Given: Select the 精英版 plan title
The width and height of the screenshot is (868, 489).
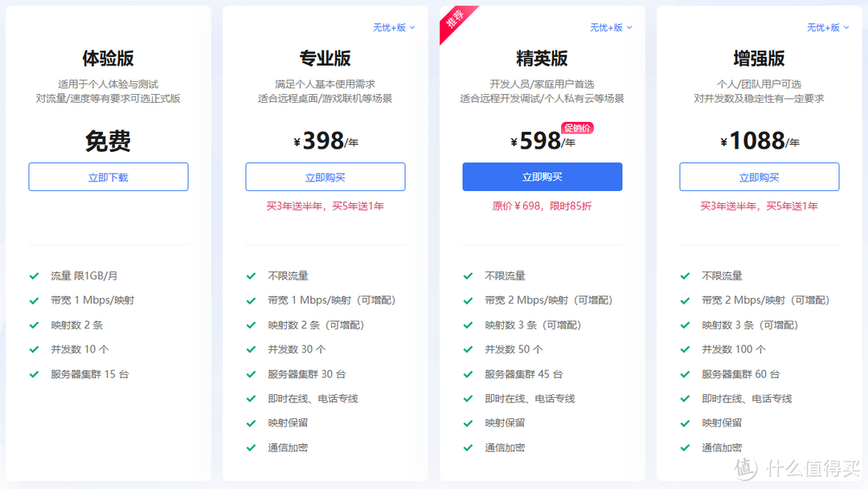Looking at the screenshot, I should [x=542, y=59].
